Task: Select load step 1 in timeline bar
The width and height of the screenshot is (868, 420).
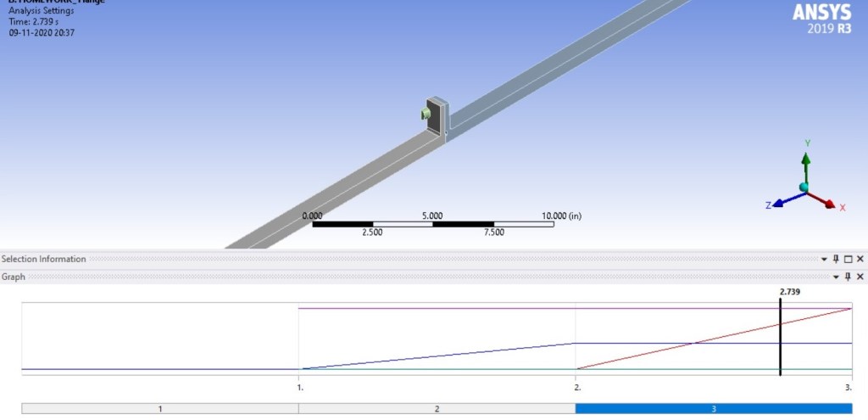Action: (x=160, y=408)
